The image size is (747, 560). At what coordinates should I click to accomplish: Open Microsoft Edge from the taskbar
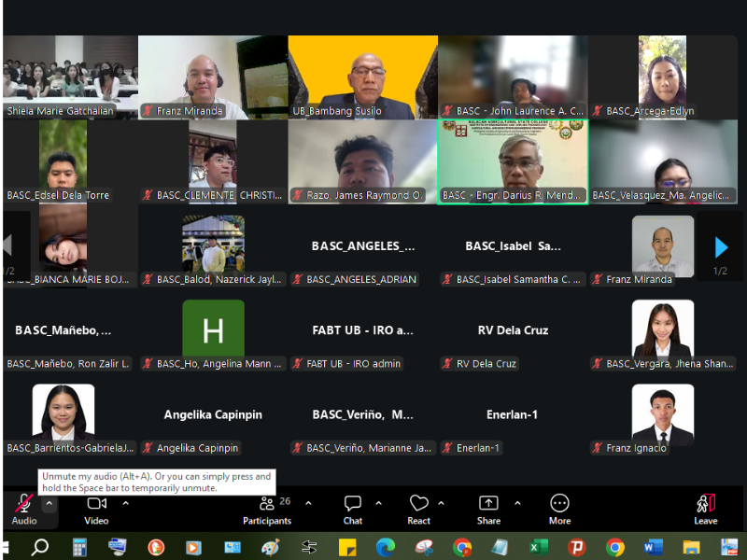coord(386,547)
